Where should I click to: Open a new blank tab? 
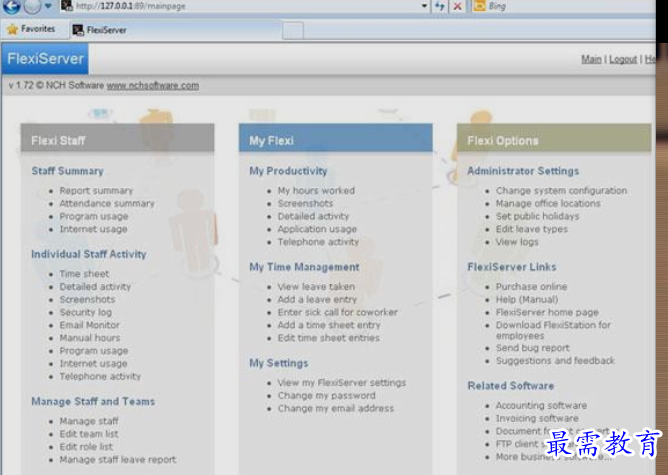click(293, 30)
